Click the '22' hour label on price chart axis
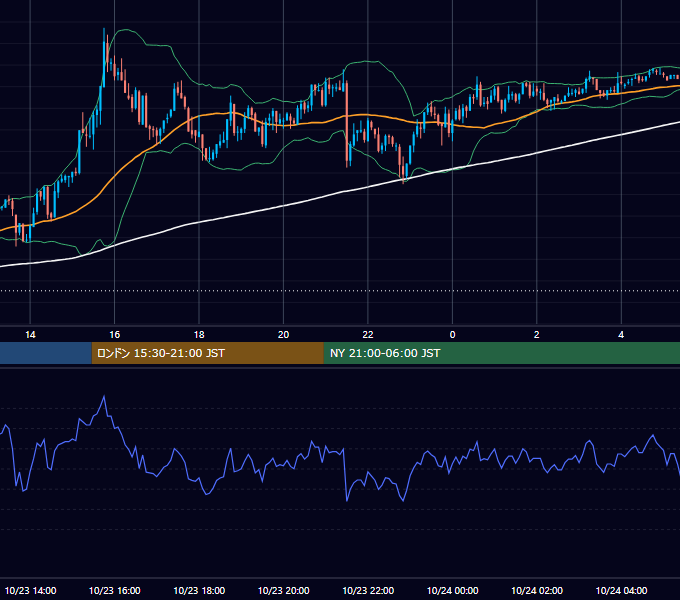The image size is (680, 600). (x=368, y=335)
